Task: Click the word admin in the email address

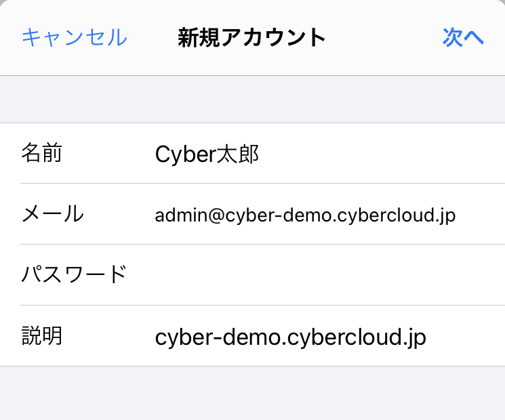Action: click(x=181, y=215)
